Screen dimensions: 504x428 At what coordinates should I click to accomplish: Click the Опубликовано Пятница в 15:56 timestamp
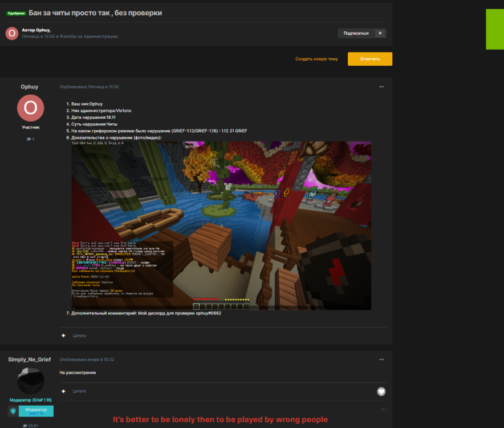coord(89,87)
